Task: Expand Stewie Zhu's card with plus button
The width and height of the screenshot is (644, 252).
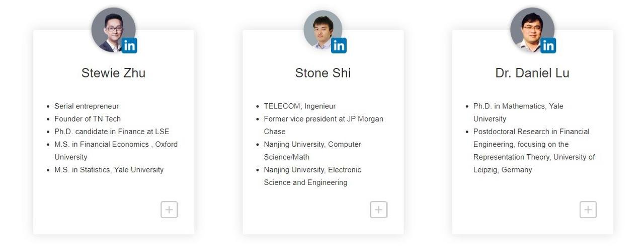Action: (170, 210)
